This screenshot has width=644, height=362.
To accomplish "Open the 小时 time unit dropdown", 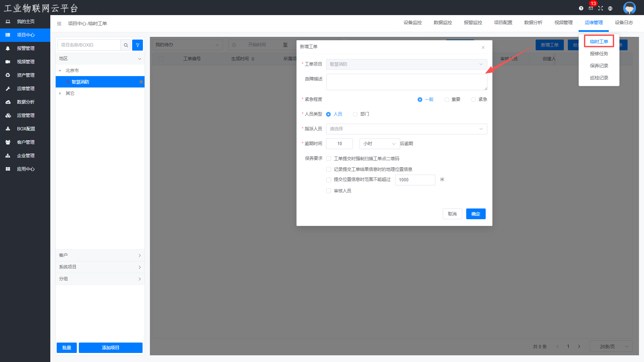I will (379, 144).
